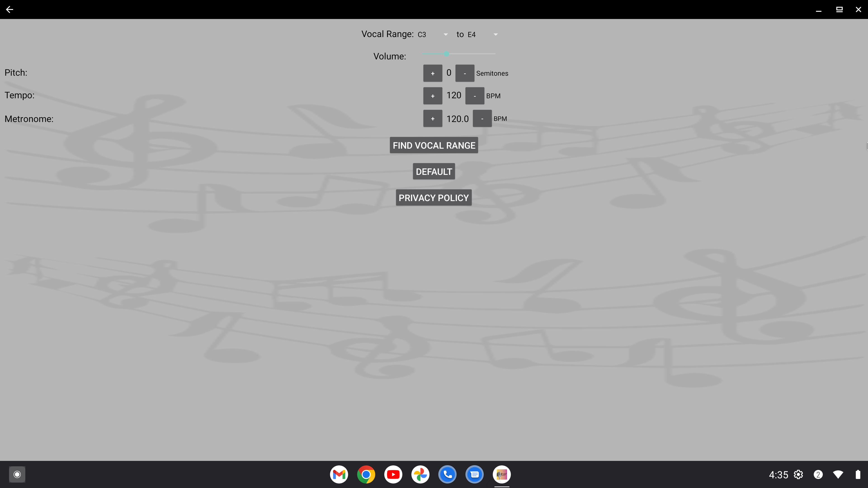Screen dimensions: 868x488
Task: Click the FIND VOCAL RANGE button
Action: click(434, 145)
